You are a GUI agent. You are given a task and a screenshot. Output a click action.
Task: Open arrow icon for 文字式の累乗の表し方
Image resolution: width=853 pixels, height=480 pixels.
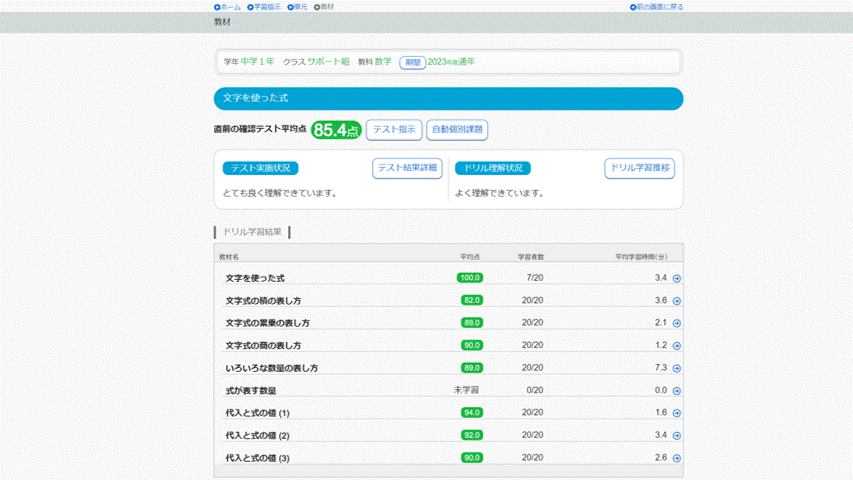(676, 323)
